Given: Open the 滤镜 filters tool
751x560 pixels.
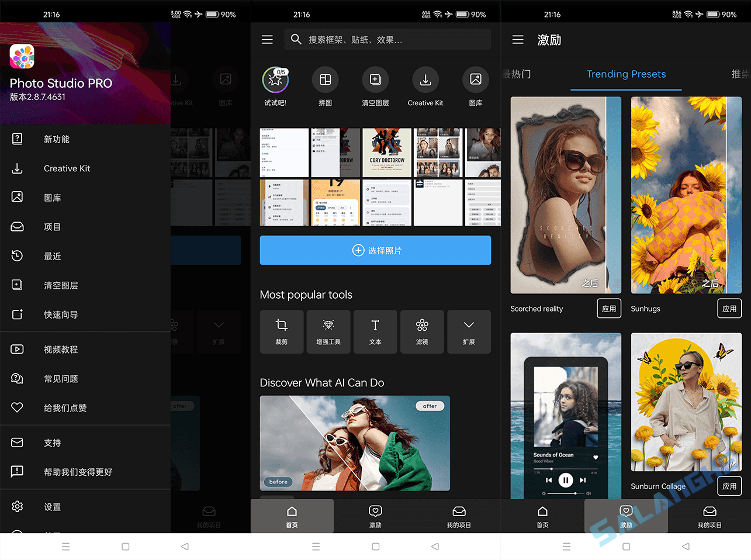Looking at the screenshot, I should tap(422, 331).
